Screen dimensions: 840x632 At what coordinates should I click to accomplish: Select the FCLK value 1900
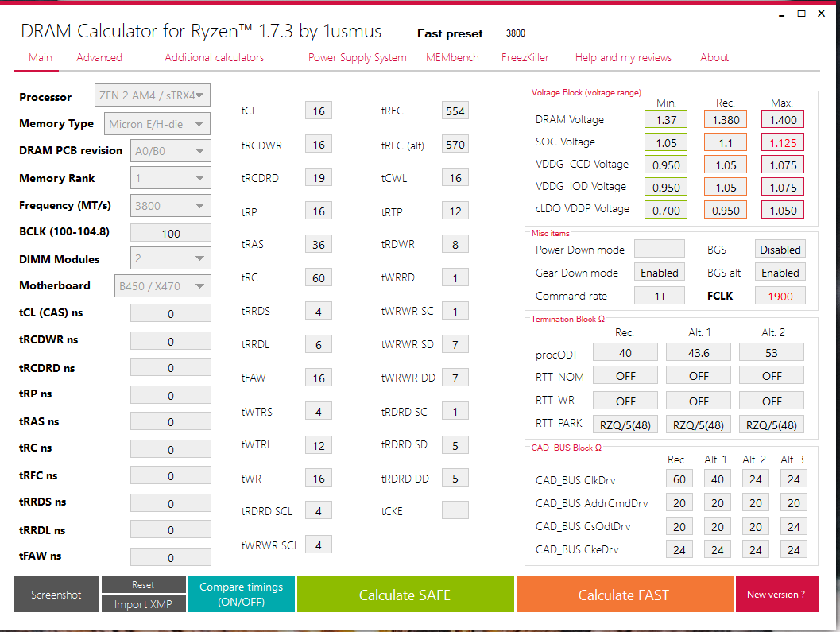(780, 296)
